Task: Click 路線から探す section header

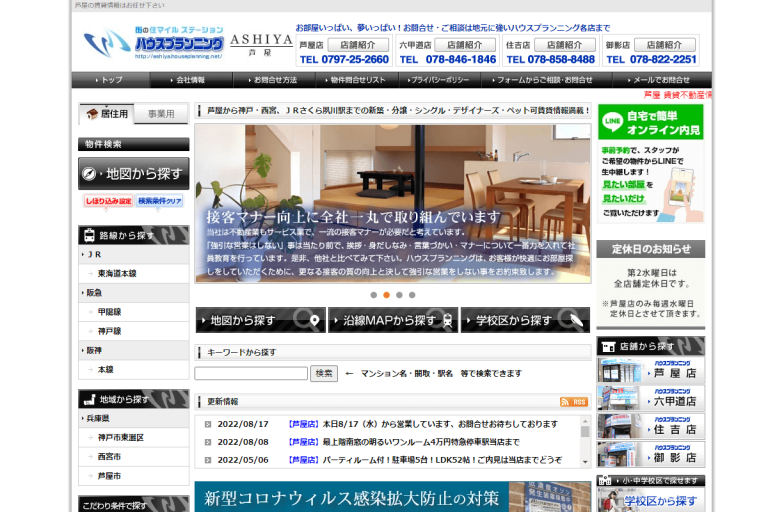Action: (133, 235)
